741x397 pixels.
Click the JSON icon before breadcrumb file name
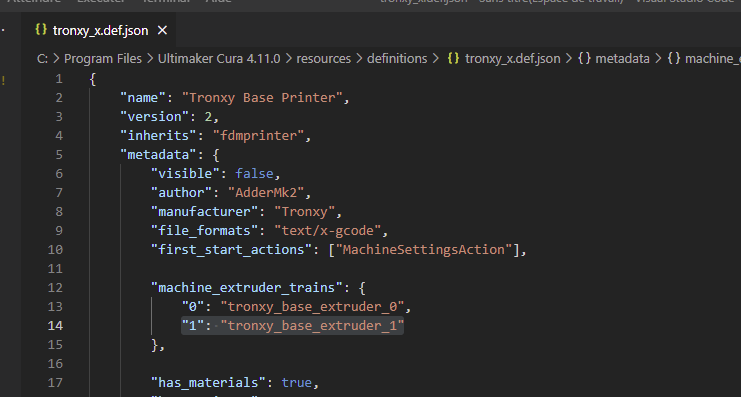click(454, 58)
